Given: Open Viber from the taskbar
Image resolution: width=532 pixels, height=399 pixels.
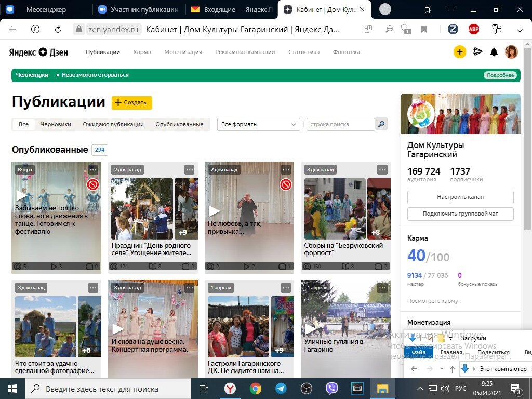Looking at the screenshot, I should pyautogui.click(x=331, y=389).
